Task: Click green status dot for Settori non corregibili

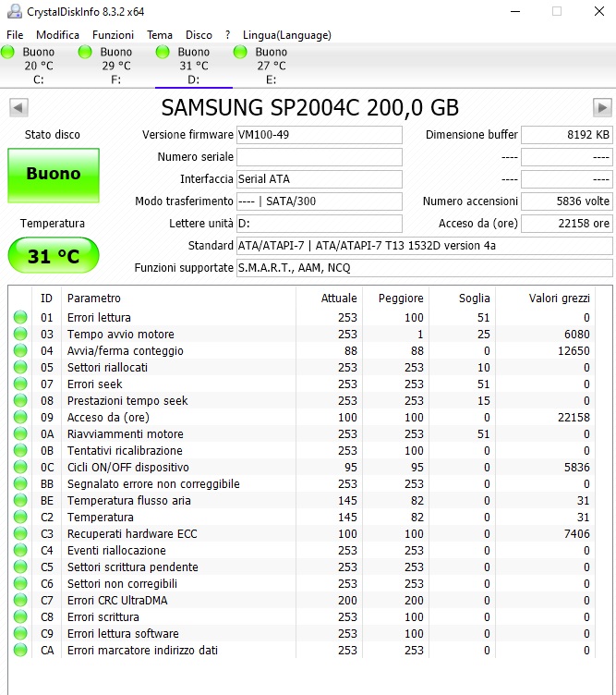Action: coord(20,583)
